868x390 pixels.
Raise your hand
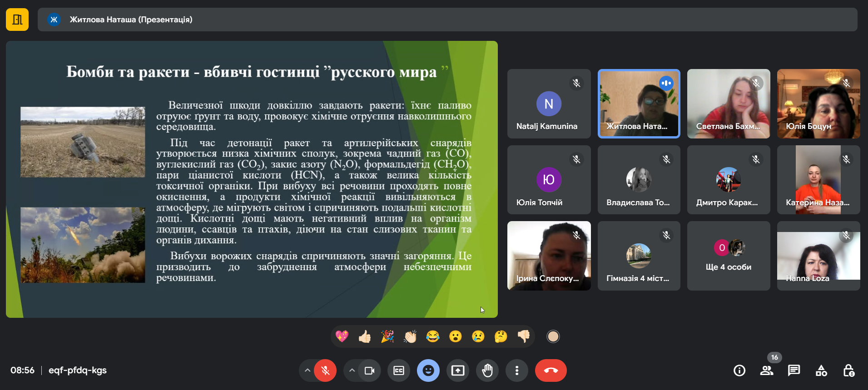tap(487, 370)
